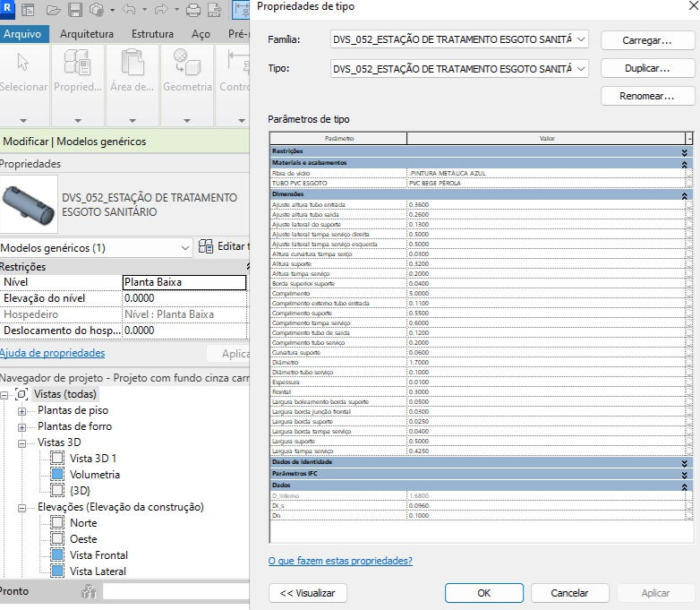Viewport: 700px width, 610px height.
Task: Click the Editar tipo icon in Propriedades
Action: (206, 246)
